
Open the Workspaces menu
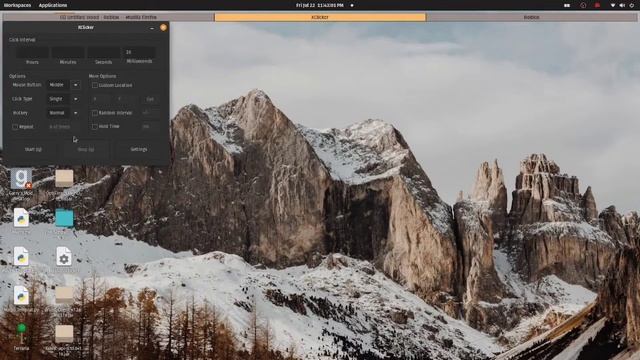pyautogui.click(x=17, y=5)
